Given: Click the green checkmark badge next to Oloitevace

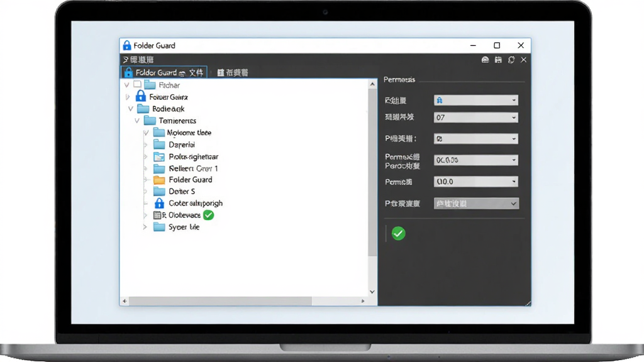Looking at the screenshot, I should [209, 215].
